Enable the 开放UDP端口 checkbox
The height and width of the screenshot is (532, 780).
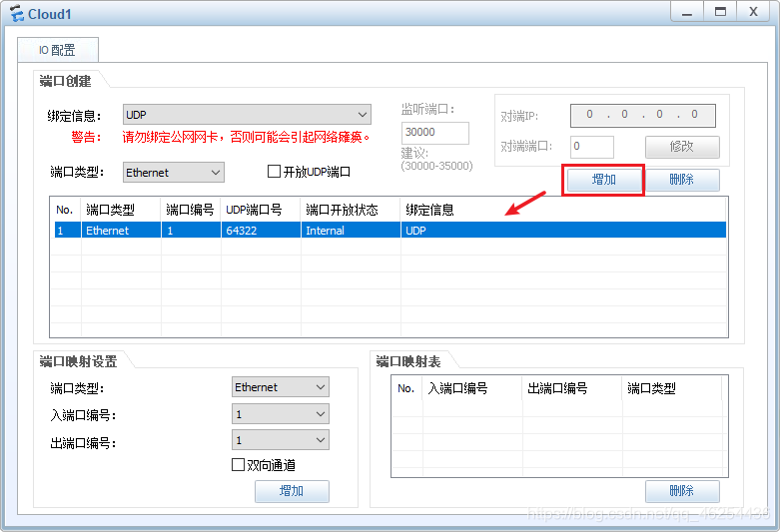tap(274, 172)
